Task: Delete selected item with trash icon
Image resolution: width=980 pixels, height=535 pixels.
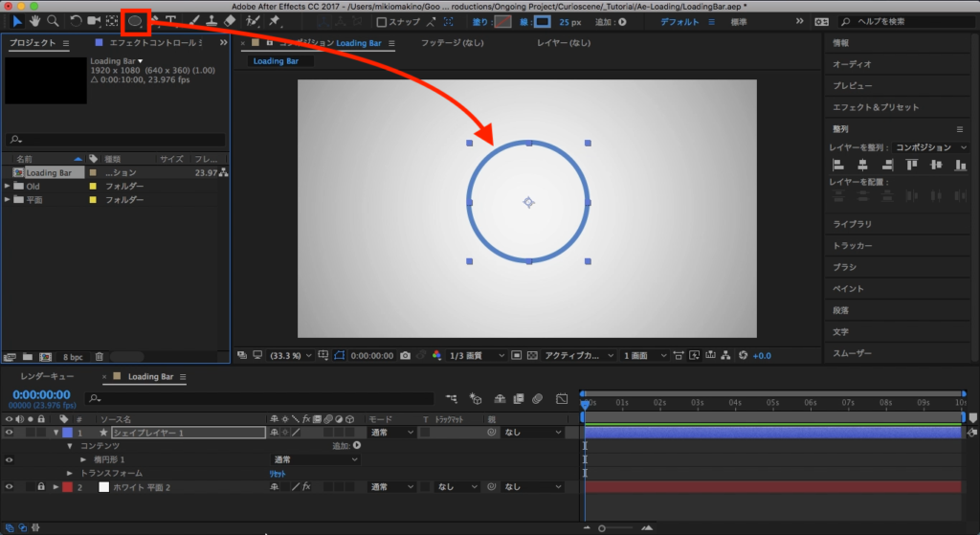Action: point(100,357)
